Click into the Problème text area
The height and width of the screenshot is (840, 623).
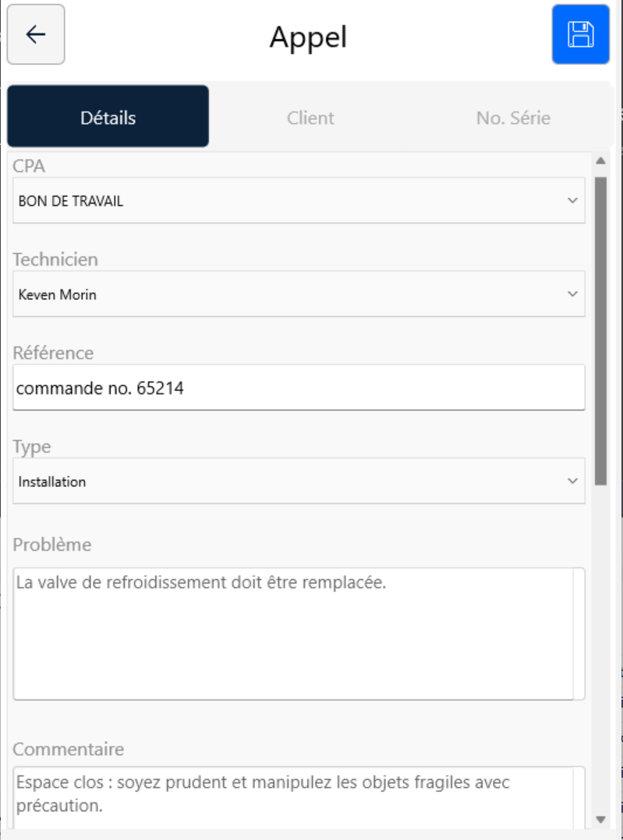tap(299, 634)
